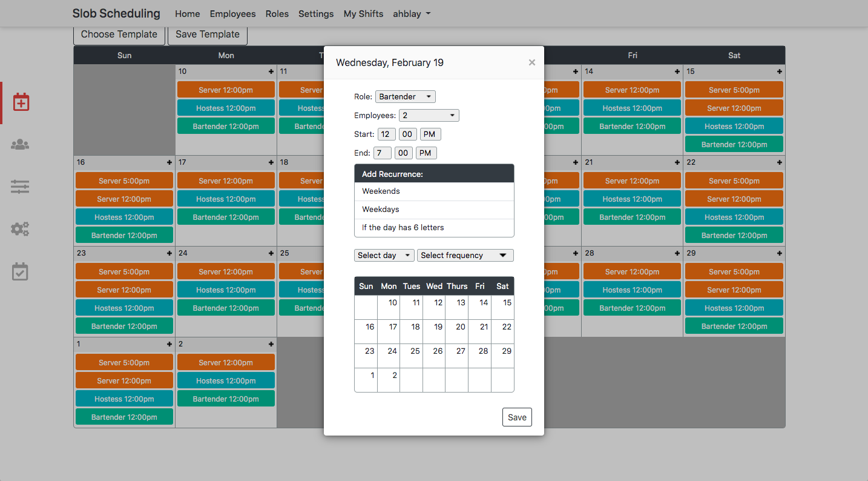Open the Select day dropdown
The width and height of the screenshot is (868, 481).
(x=384, y=256)
